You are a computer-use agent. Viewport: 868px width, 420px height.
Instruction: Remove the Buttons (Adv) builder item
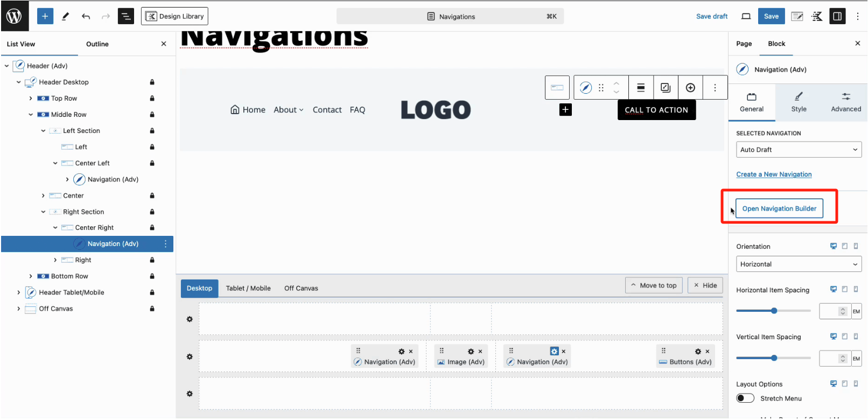click(x=708, y=352)
